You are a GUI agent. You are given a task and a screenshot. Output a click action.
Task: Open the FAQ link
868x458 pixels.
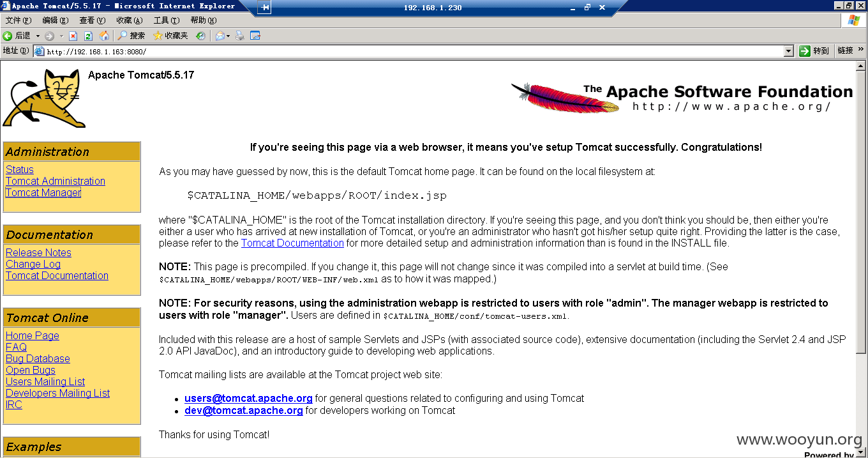coord(16,347)
